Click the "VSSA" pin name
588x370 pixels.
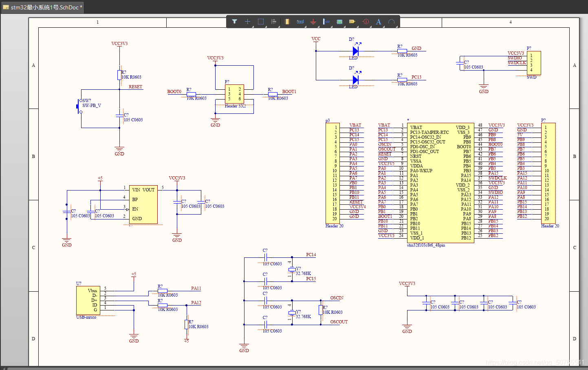tap(416, 161)
